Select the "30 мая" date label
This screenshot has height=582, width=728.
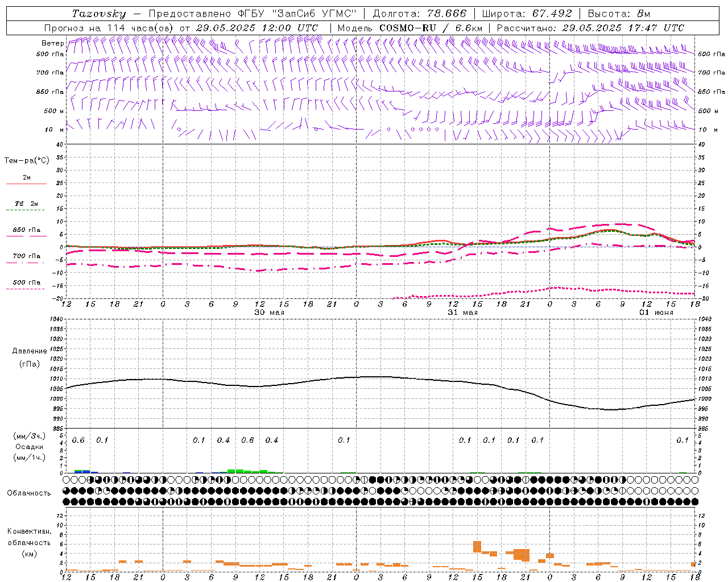[269, 313]
